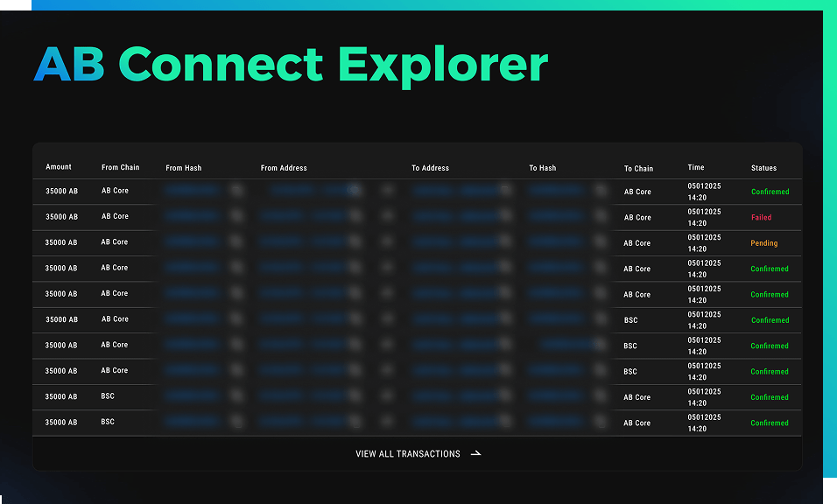
Task: Open From Address link in the first row
Action: 302,190
